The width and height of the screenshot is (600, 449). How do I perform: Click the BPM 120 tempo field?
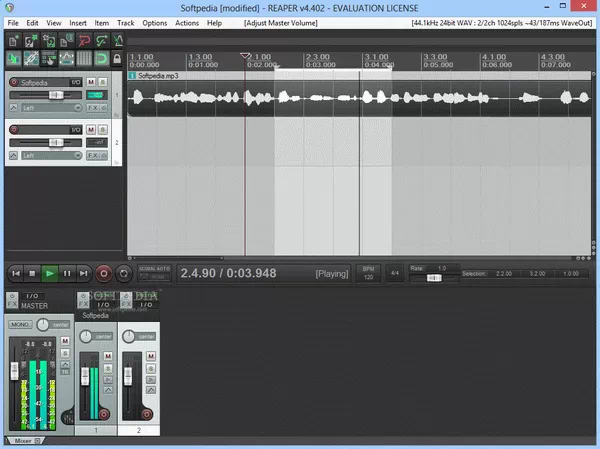368,273
